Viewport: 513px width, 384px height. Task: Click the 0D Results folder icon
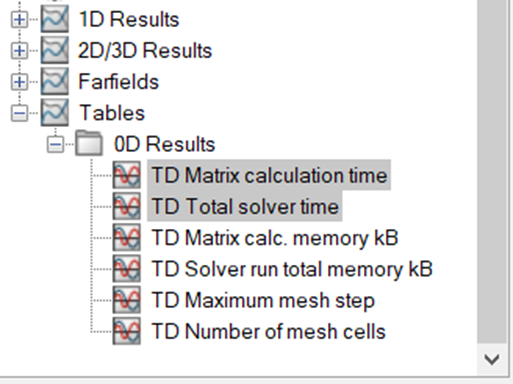tap(89, 144)
